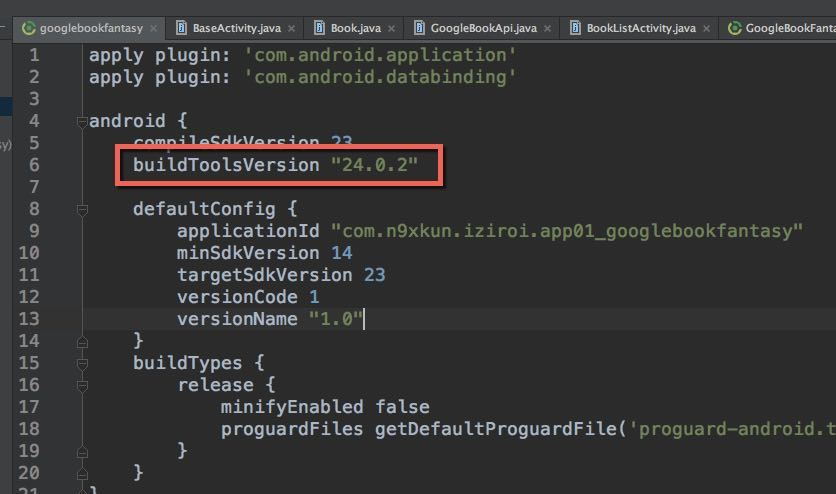Collapse the defaultConfig block fold marker

click(82, 210)
